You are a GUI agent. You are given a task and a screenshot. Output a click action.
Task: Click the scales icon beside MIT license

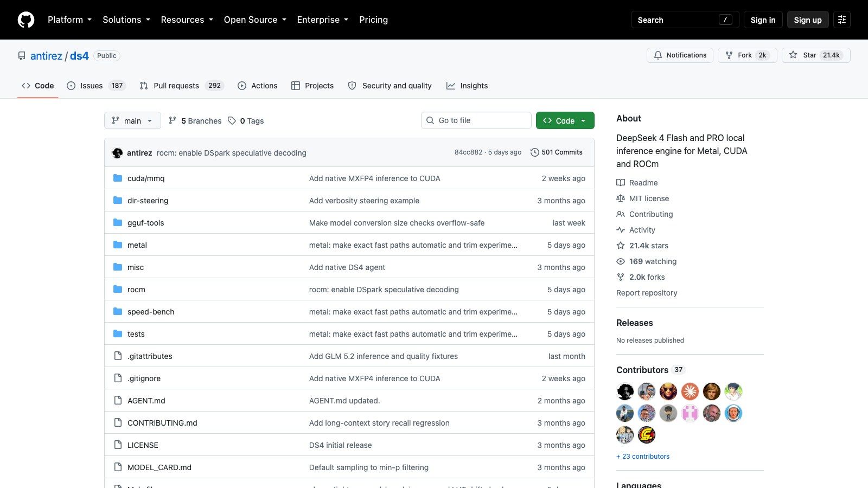pyautogui.click(x=621, y=198)
